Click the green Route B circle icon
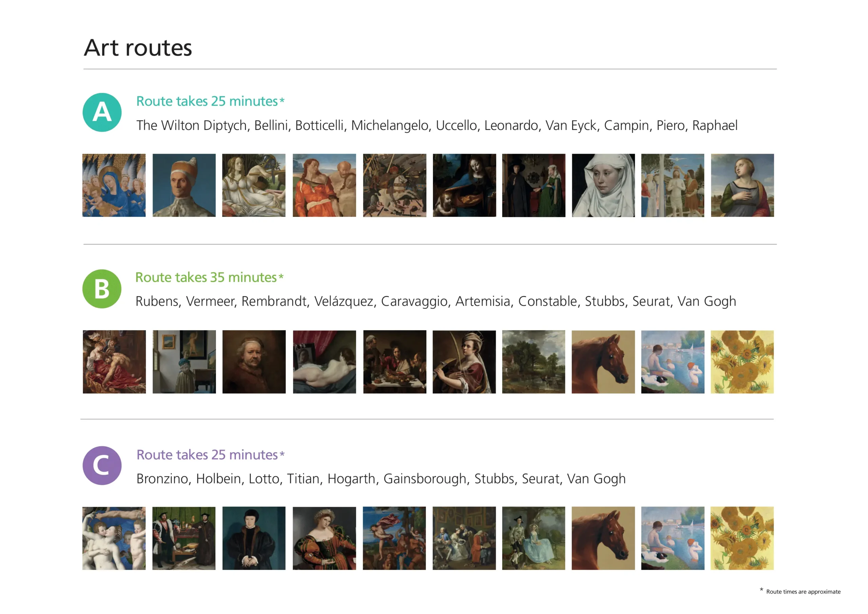Image resolution: width=868 pixels, height=614 pixels. (x=102, y=289)
